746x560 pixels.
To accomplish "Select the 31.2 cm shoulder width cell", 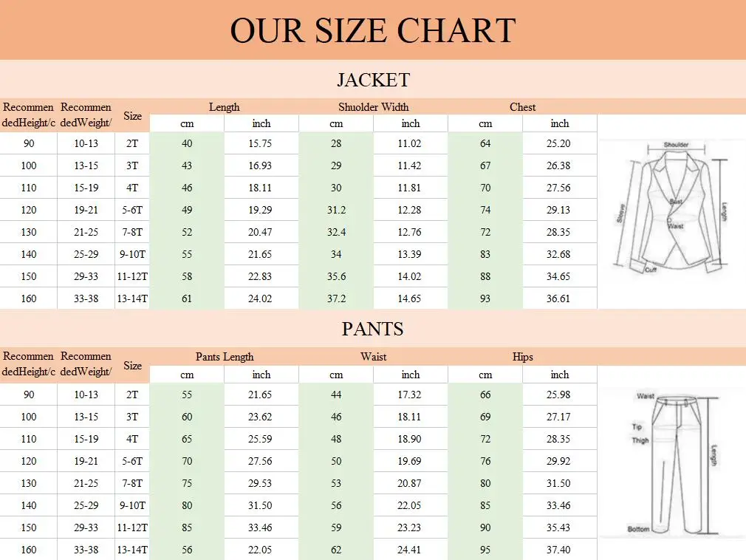I will click(336, 210).
